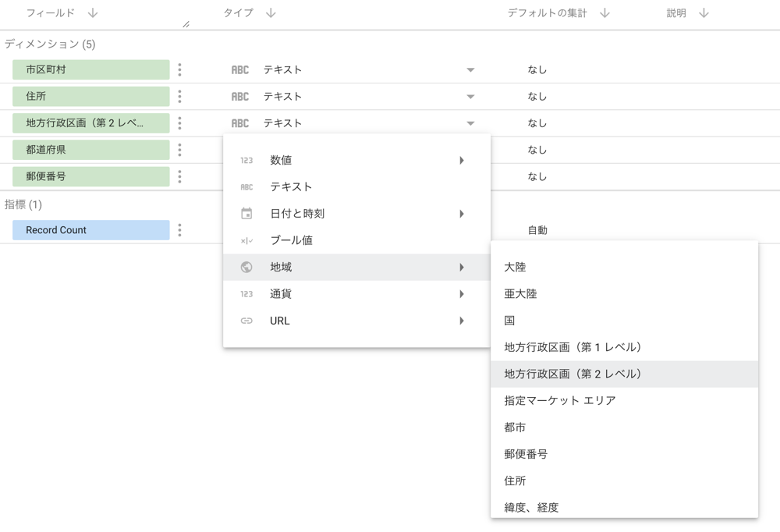
Task: Click the sort arrow next to 説明
Action: 704,13
